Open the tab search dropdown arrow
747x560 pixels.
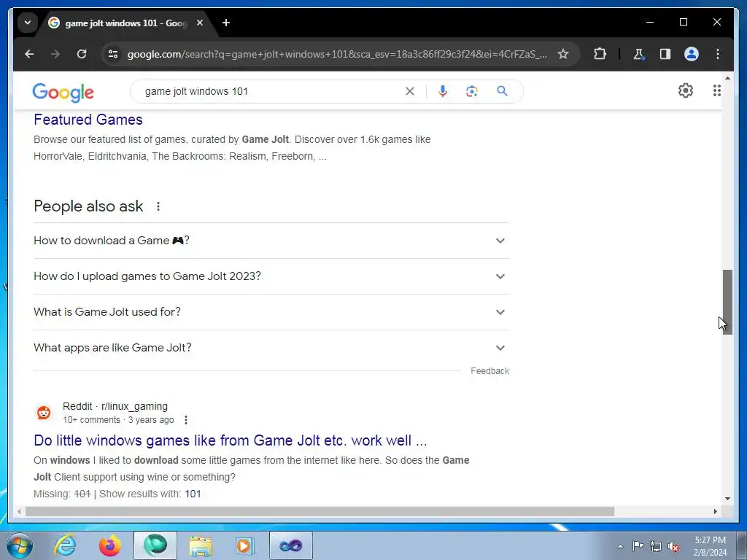(x=28, y=23)
